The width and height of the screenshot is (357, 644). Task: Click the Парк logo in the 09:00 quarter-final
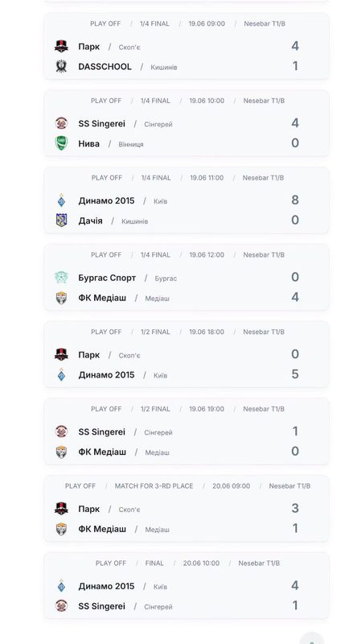[x=61, y=46]
